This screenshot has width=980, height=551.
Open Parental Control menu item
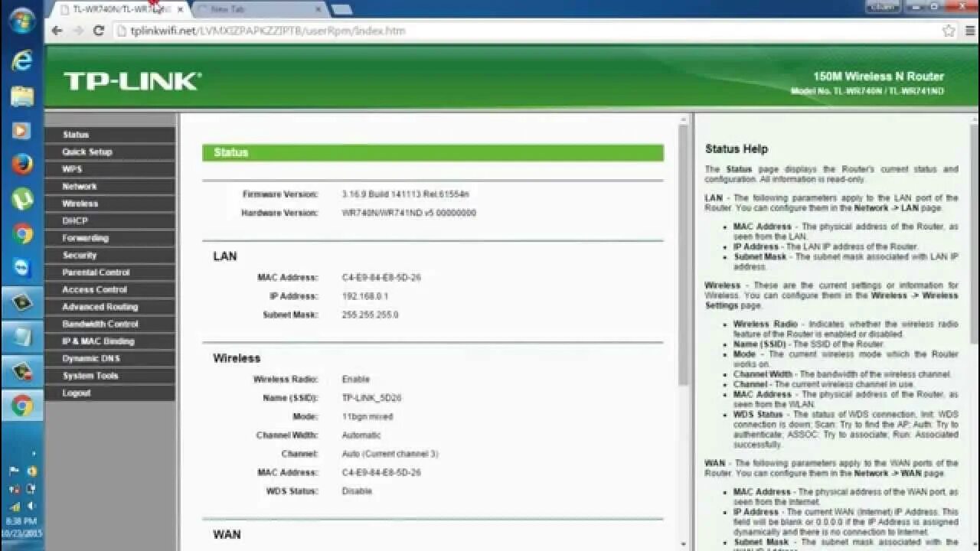109,272
